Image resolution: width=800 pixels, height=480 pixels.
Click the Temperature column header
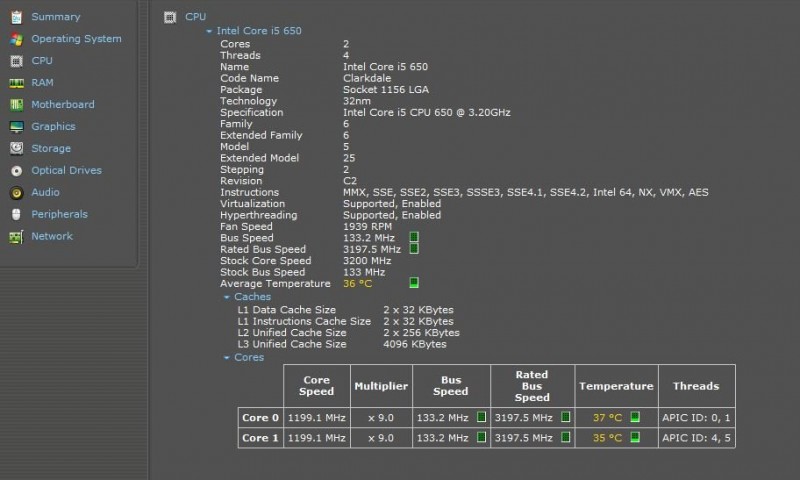coord(615,386)
